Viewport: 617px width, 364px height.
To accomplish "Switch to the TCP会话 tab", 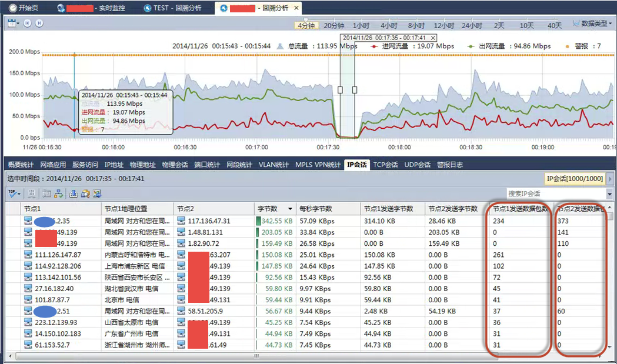I will pos(386,165).
